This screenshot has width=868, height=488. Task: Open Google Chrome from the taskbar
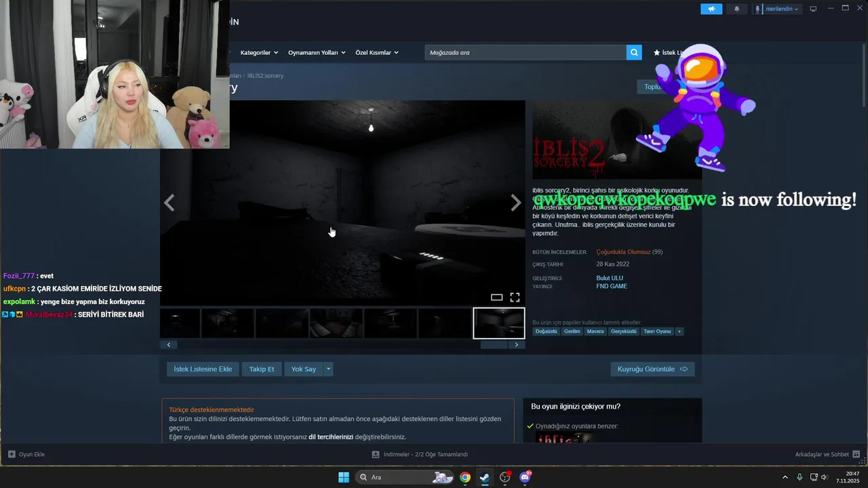tap(465, 477)
